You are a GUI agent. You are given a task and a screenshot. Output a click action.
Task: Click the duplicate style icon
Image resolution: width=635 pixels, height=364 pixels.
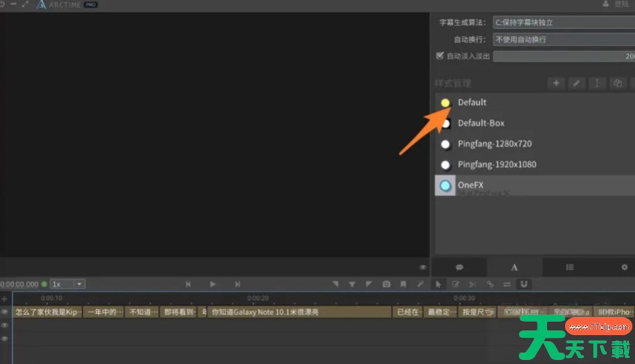pos(617,83)
